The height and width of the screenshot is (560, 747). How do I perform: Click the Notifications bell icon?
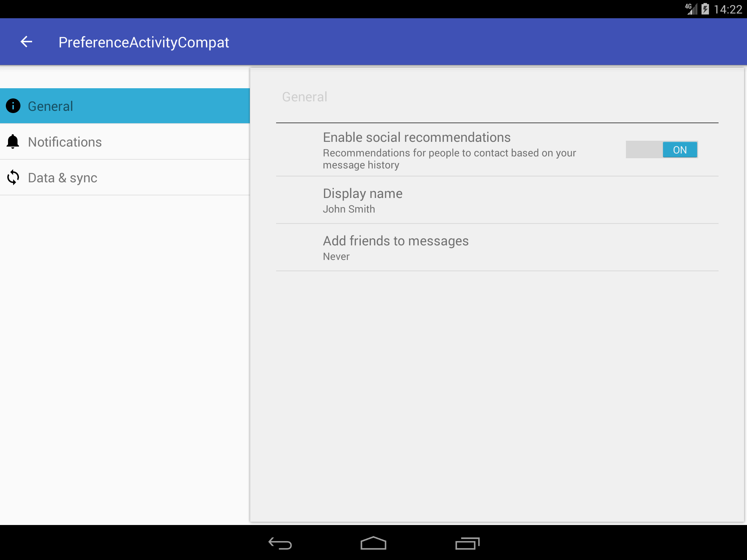[13, 141]
